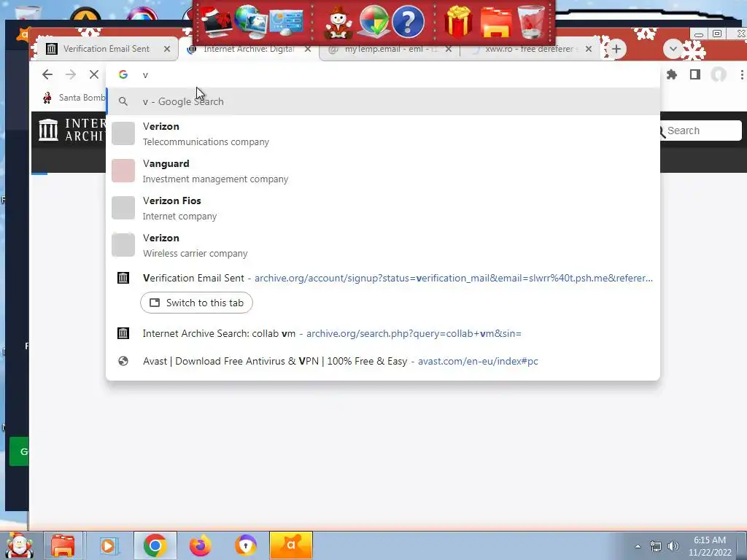Viewport: 747px width, 560px height.
Task: Select Internet Archive Search collab vm suggestion
Action: click(382, 333)
